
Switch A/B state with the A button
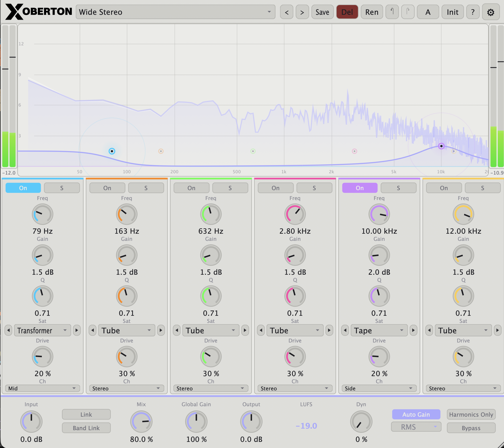428,12
